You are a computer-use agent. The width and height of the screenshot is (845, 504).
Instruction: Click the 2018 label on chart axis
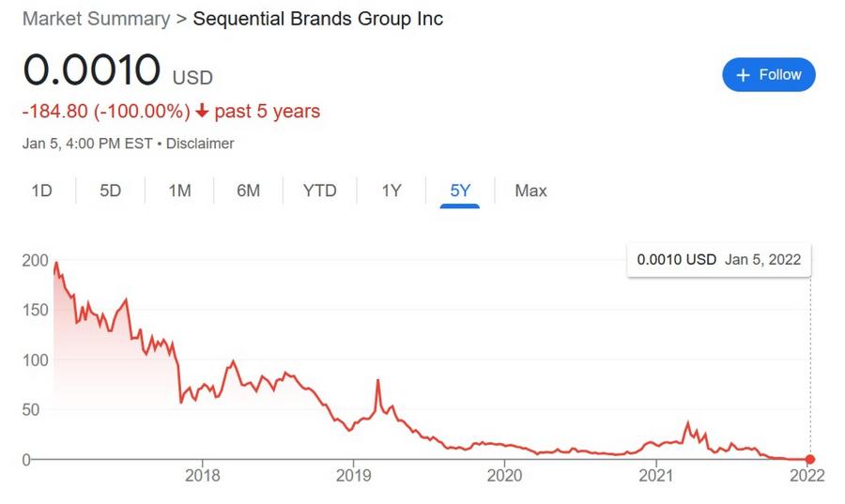[x=203, y=476]
